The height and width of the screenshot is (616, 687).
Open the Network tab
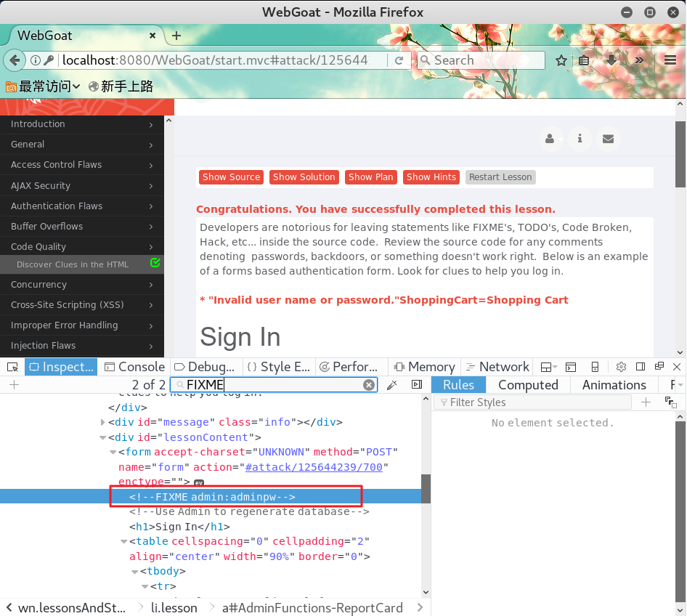[497, 367]
